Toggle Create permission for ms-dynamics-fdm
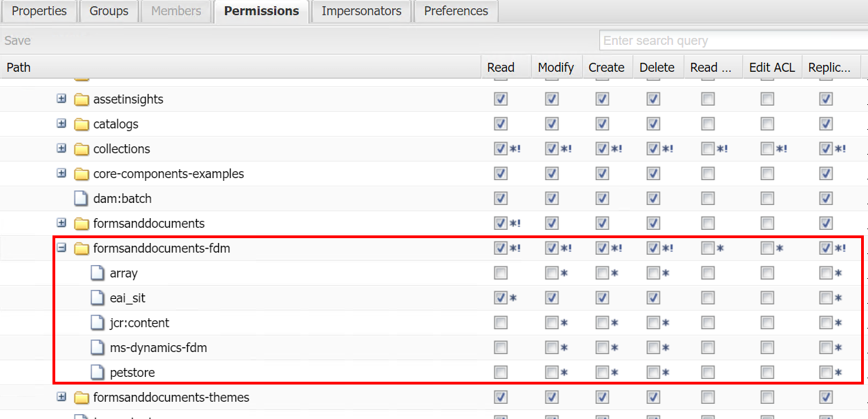868x419 pixels. click(601, 347)
